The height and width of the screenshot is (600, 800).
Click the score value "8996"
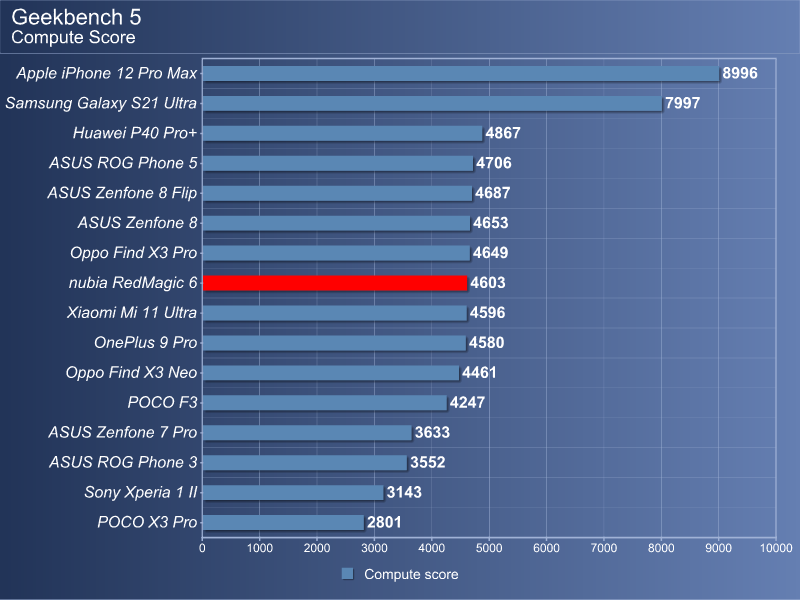point(740,73)
